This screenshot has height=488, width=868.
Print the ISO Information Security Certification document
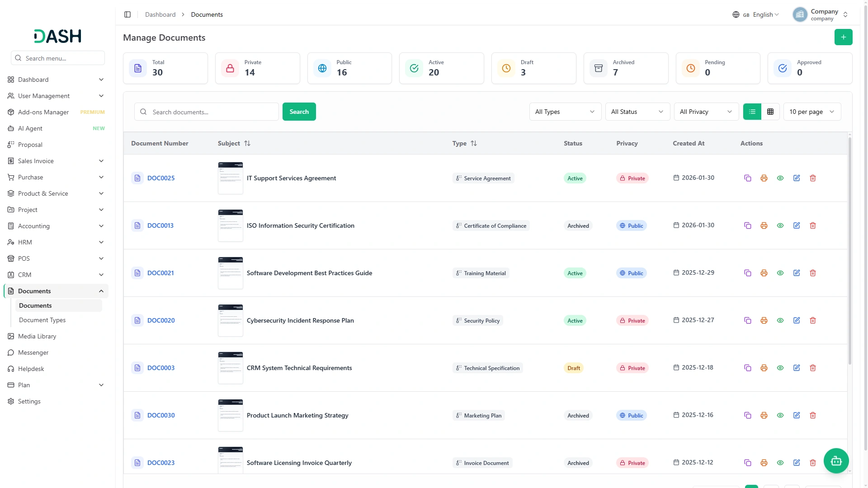coord(764,225)
